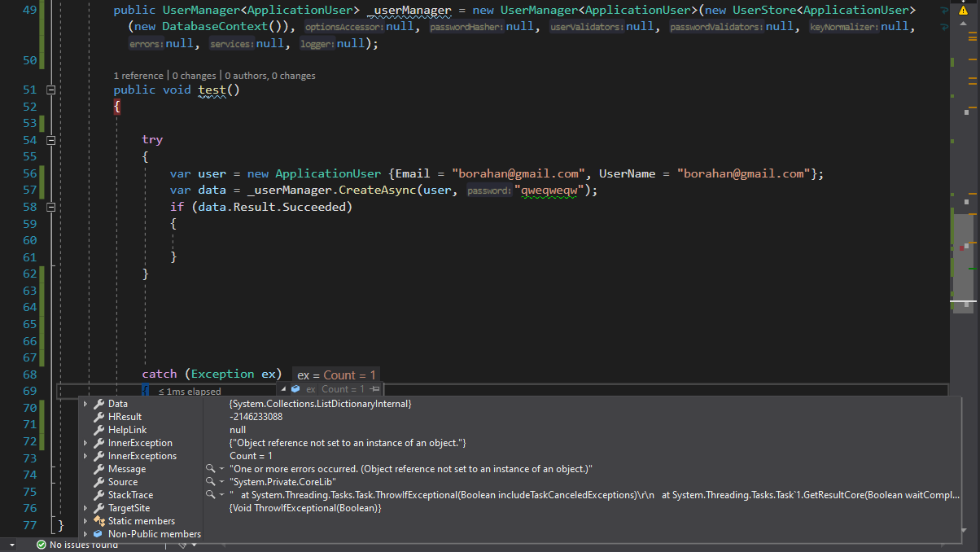980x552 pixels.
Task: Click the magnifier icon beside Source value
Action: pyautogui.click(x=210, y=482)
